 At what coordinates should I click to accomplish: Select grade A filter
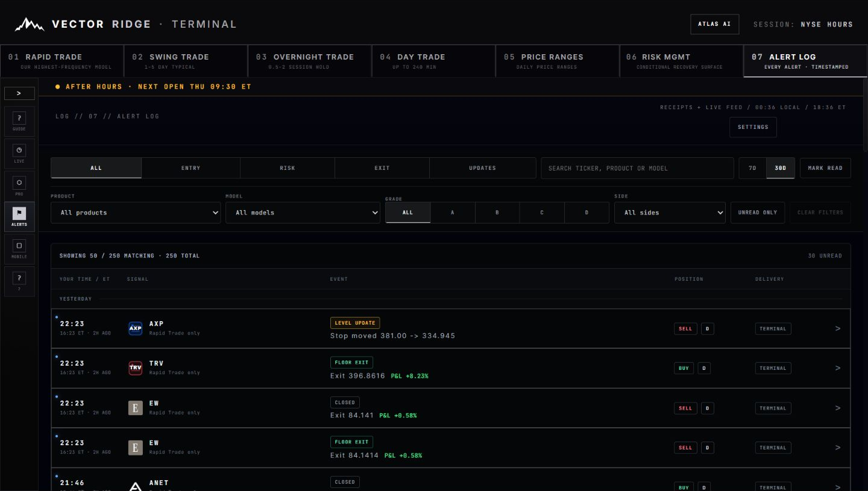click(x=453, y=213)
